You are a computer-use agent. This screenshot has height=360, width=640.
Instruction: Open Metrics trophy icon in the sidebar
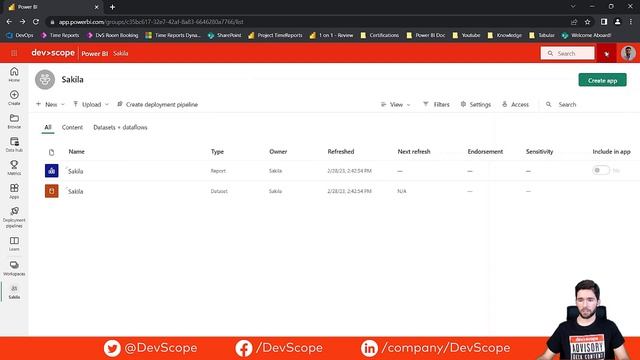click(x=14, y=167)
